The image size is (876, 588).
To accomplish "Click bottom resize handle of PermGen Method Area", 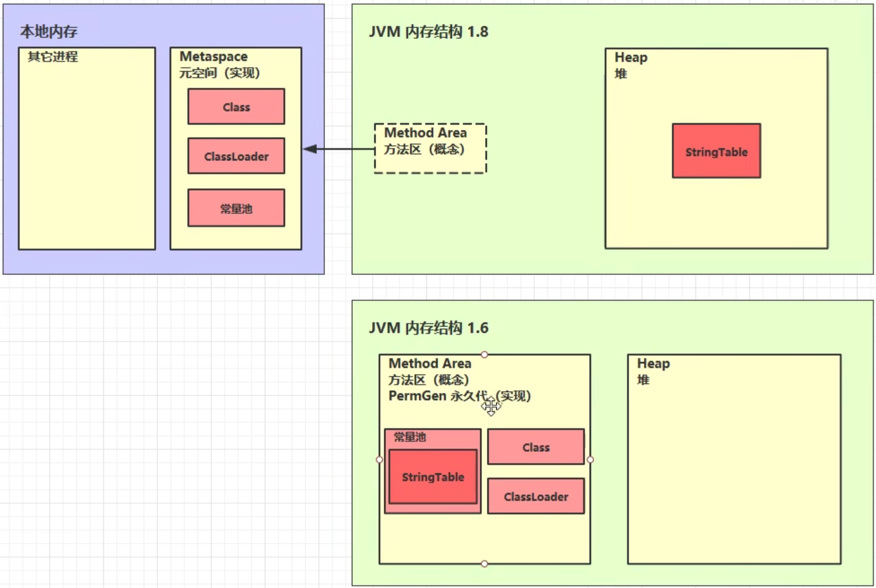I will pos(484,564).
